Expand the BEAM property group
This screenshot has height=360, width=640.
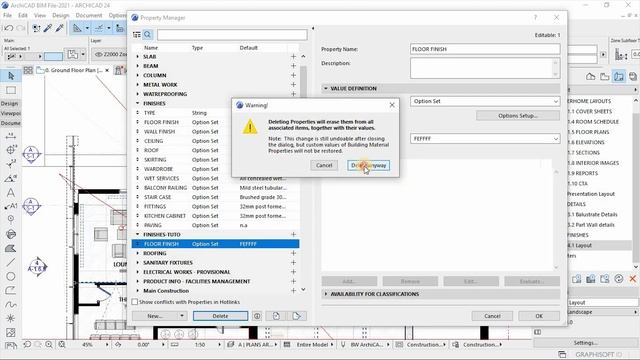point(138,66)
